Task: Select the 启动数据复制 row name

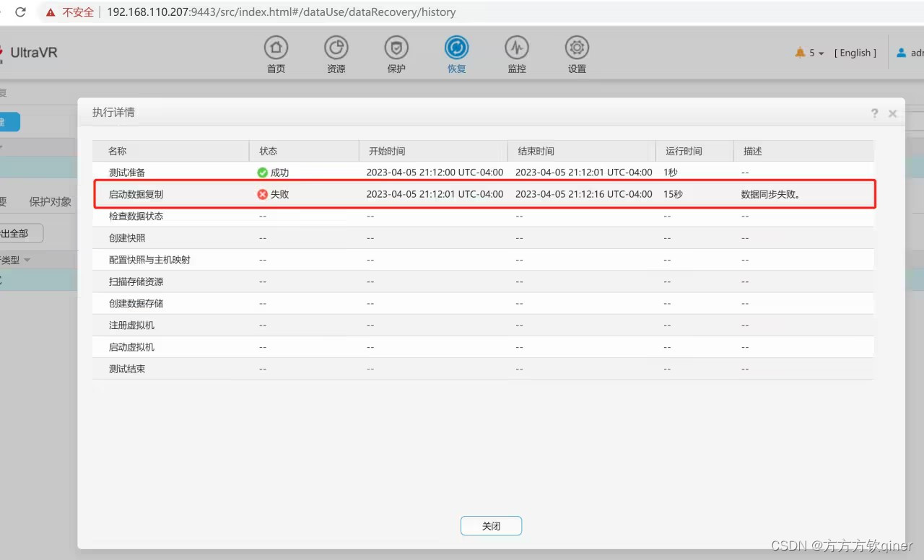Action: [136, 194]
